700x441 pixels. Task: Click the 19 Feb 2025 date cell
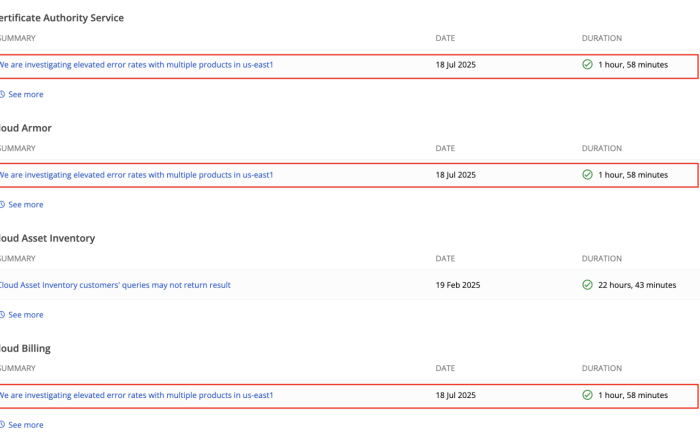(x=458, y=285)
